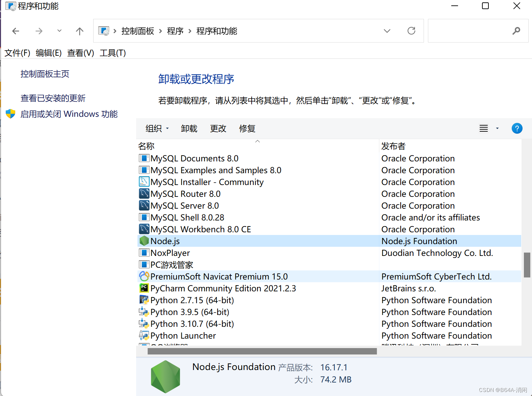The image size is (532, 396).
Task: Click the MySQL Documents 8.0 icon
Action: pos(144,158)
